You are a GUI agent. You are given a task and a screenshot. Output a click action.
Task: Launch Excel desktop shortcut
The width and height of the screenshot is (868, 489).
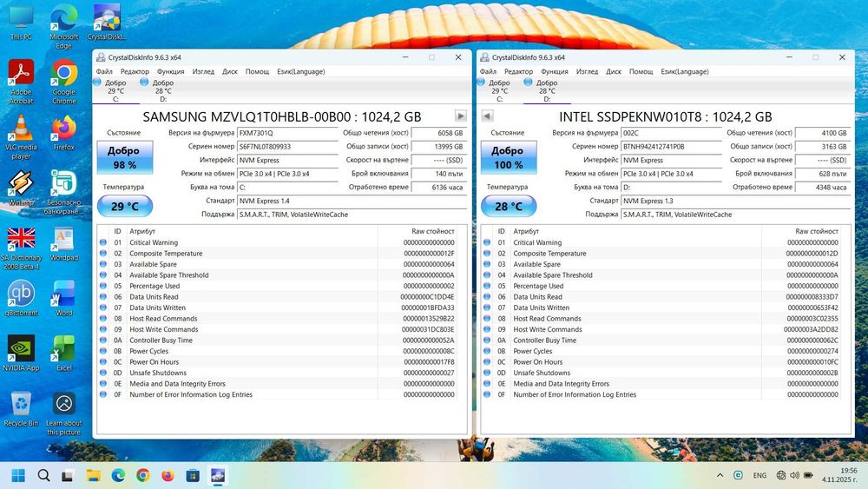[x=63, y=353]
